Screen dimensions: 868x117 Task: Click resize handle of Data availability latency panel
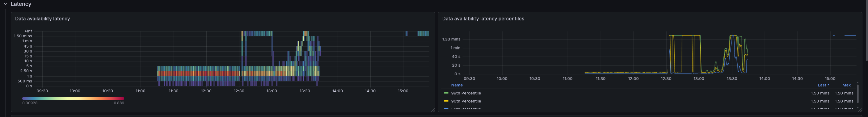click(433, 110)
